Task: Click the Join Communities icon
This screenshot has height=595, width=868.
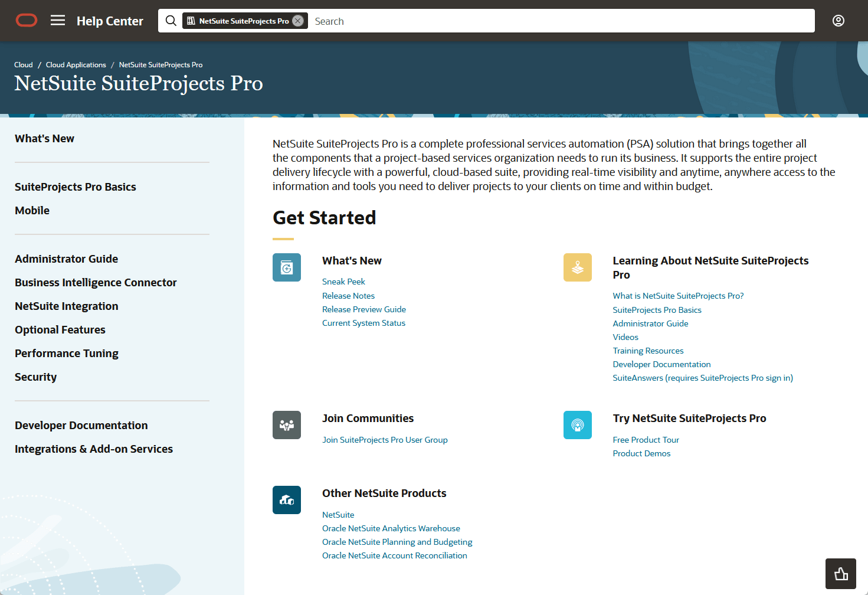Action: click(287, 425)
